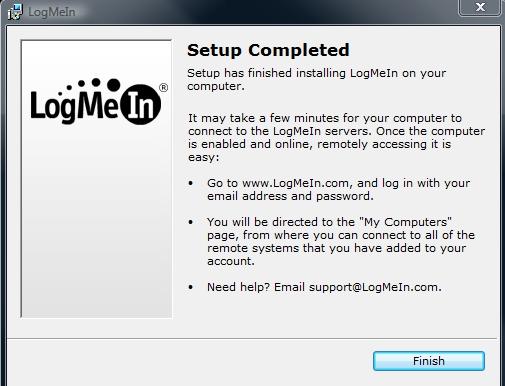This screenshot has width=505, height=386.
Task: Click the support@LogMeIn.com email address
Action: point(373,287)
